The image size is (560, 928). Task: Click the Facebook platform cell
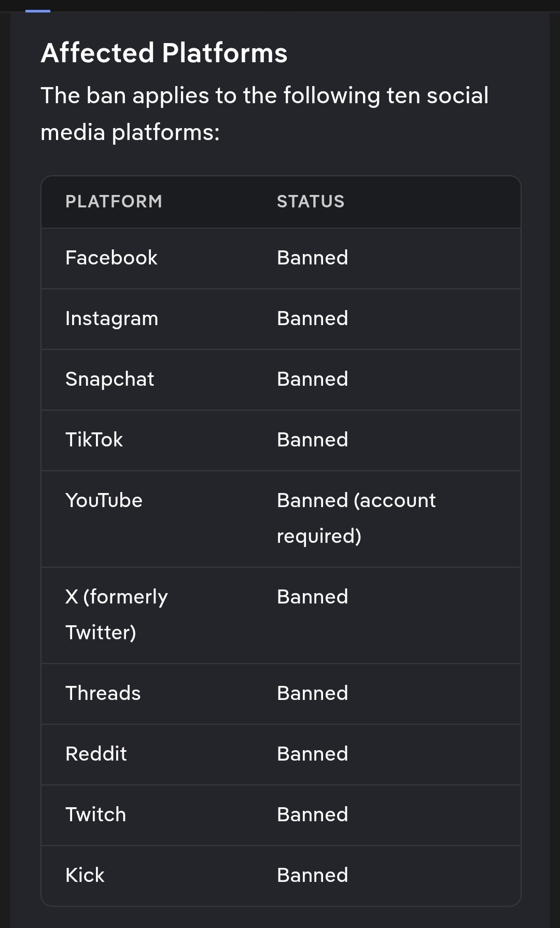click(111, 258)
